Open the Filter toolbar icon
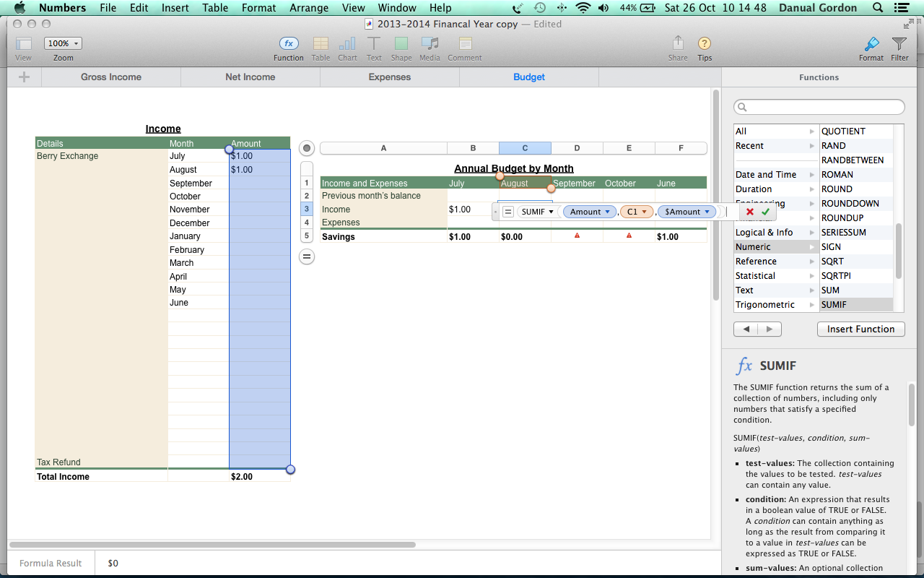The width and height of the screenshot is (924, 578). (899, 44)
